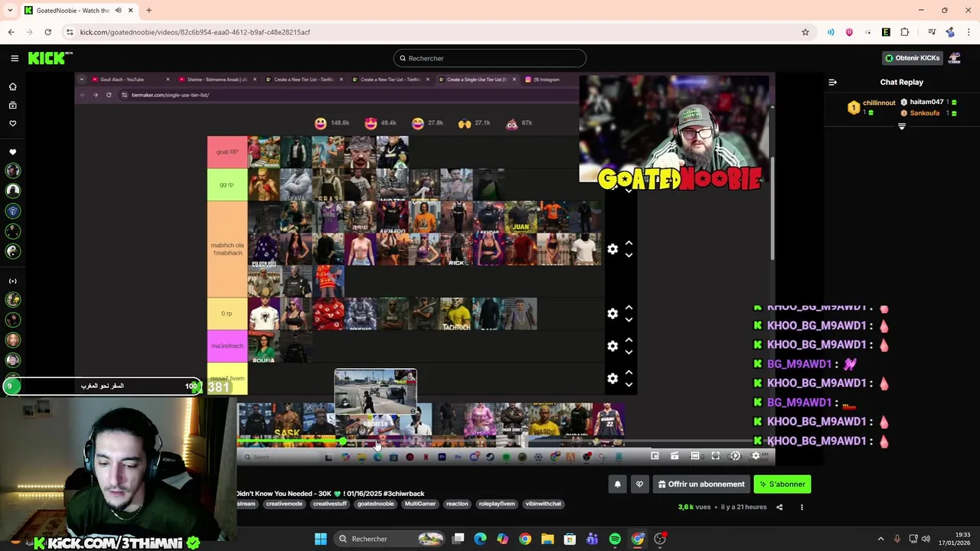Open video player settings gear
The image size is (980, 551).
pos(755,456)
